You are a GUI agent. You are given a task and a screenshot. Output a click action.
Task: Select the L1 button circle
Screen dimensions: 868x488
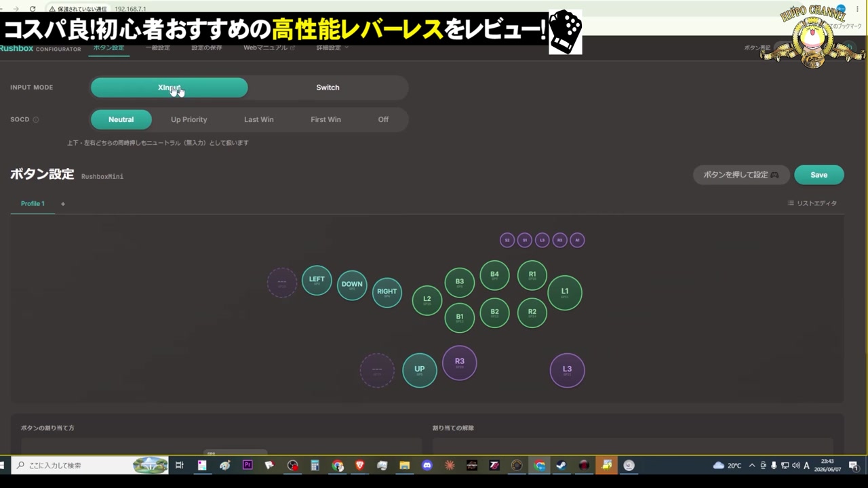pyautogui.click(x=565, y=293)
